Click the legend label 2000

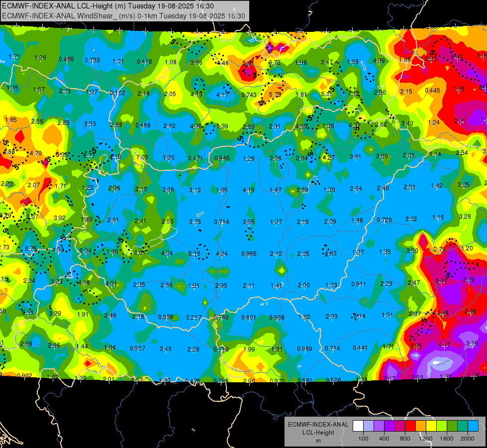coord(468,439)
